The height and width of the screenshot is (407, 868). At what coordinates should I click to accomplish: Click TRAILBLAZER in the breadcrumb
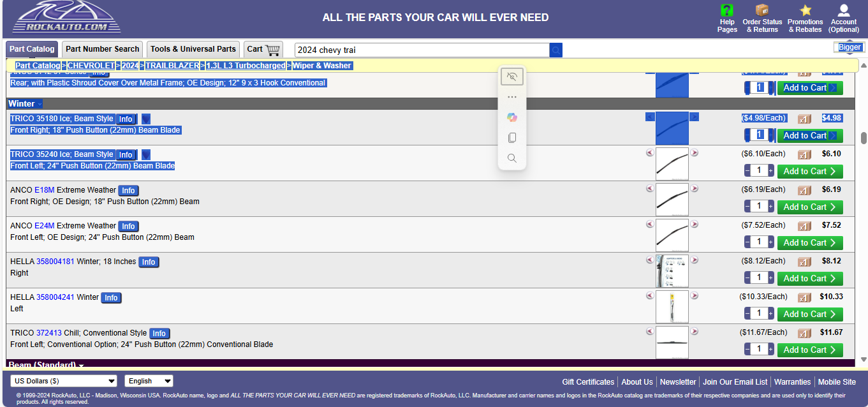(172, 66)
